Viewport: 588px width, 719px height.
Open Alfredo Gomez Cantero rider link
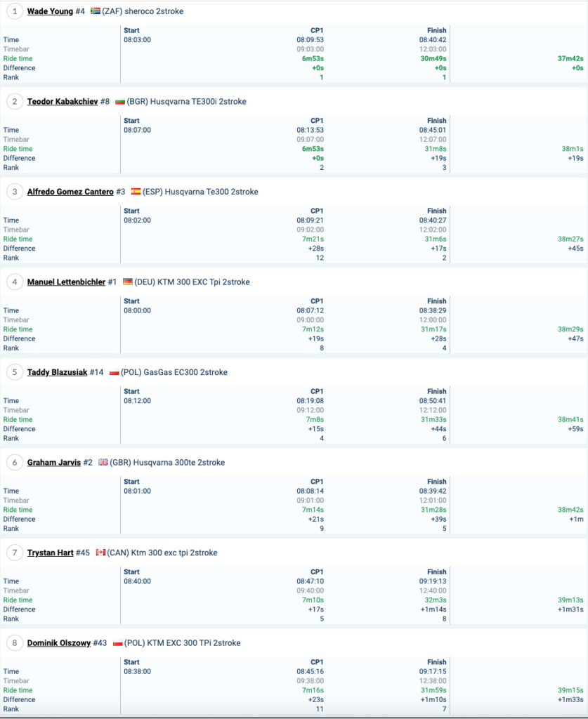[x=70, y=192]
